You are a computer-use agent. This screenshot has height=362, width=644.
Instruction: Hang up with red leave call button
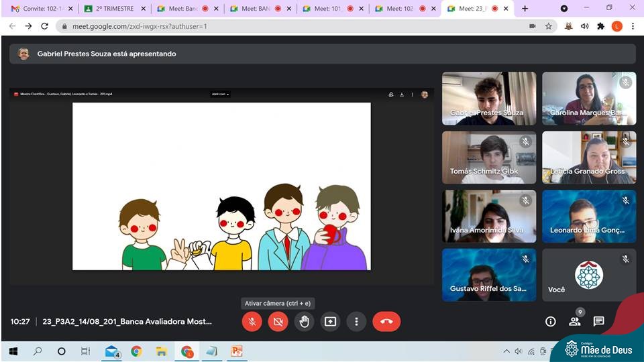coord(386,322)
